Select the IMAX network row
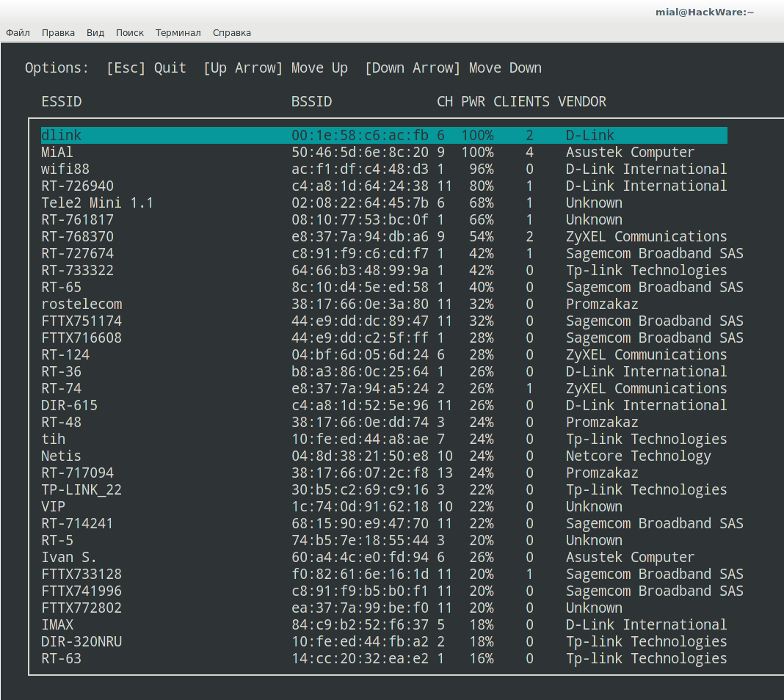Screen dimensions: 784x700 57,625
